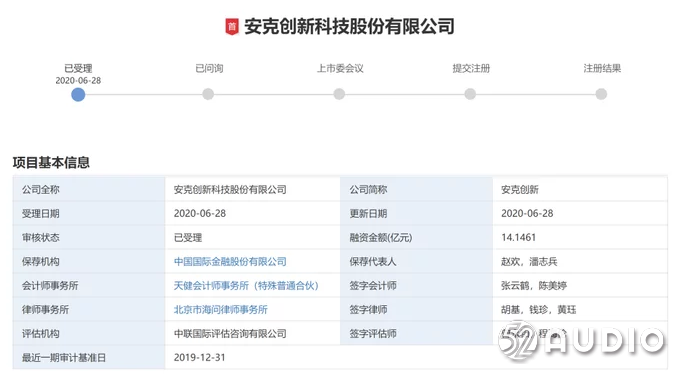The image size is (677, 374).
Task: Open the 北京市海问律师事务所 link
Action: [221, 310]
